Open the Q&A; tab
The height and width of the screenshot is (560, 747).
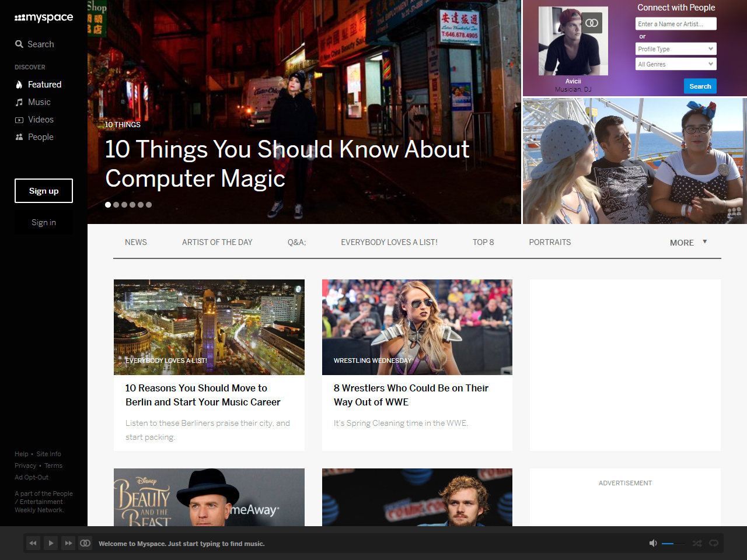(x=296, y=242)
